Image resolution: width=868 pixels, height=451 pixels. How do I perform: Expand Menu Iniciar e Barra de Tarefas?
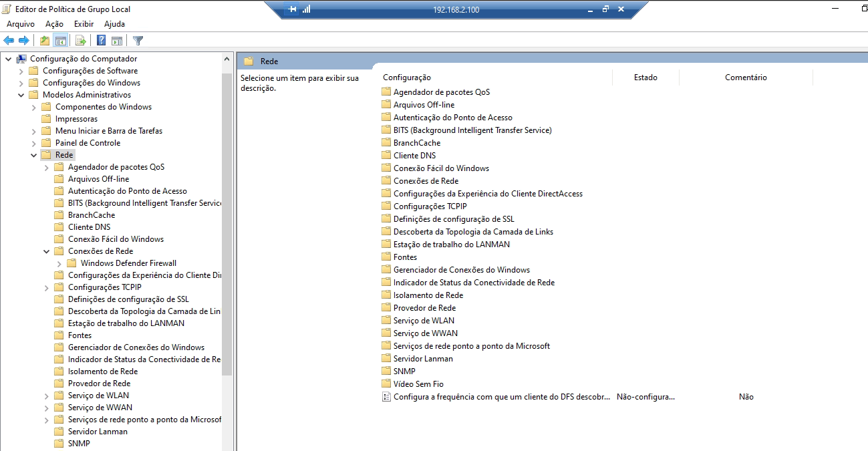pyautogui.click(x=33, y=131)
